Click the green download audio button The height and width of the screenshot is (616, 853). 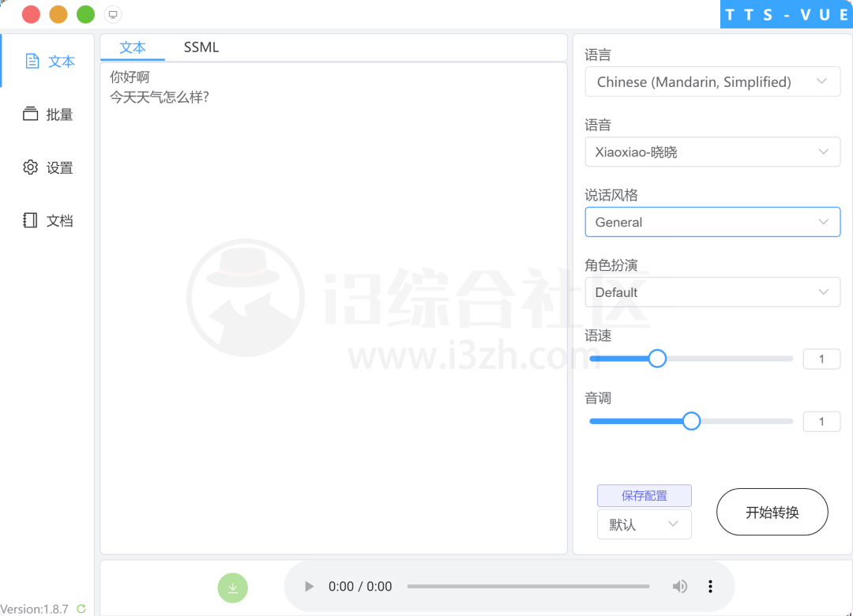click(233, 588)
